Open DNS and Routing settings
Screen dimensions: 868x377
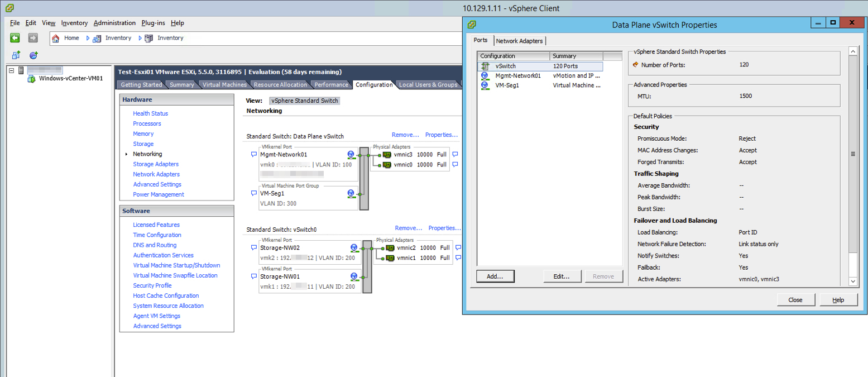tap(155, 245)
